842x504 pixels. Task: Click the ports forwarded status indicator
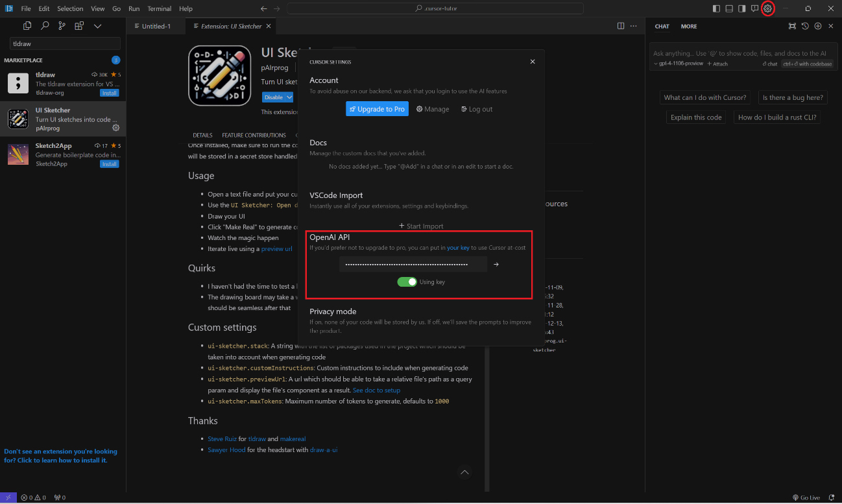pos(60,498)
